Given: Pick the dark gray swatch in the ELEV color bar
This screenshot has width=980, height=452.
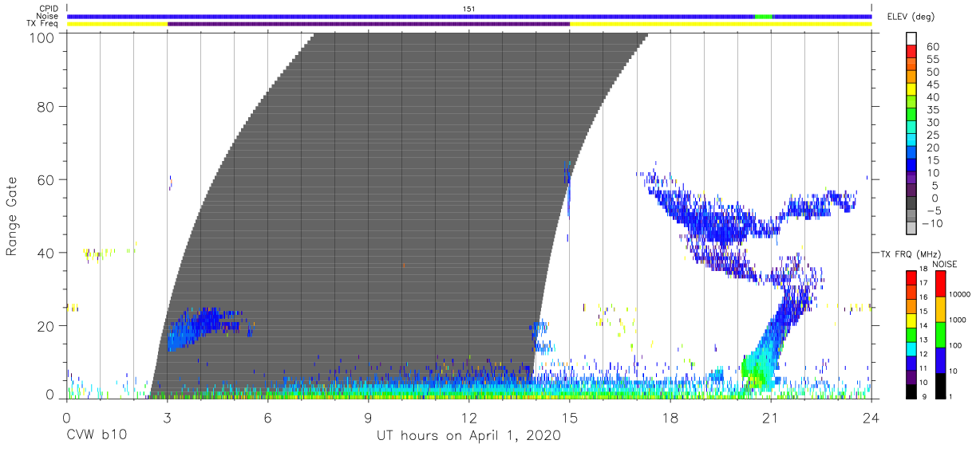Looking at the screenshot, I should [911, 203].
